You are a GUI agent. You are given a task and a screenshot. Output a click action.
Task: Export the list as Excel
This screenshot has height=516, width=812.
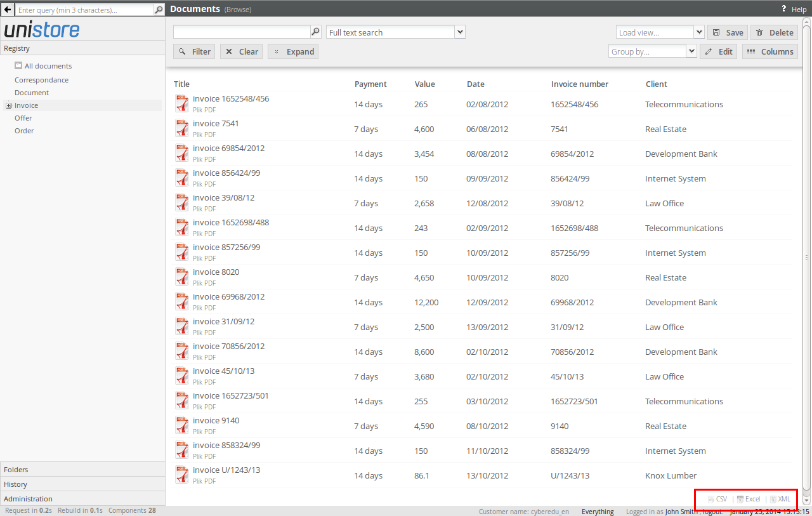[x=749, y=499]
